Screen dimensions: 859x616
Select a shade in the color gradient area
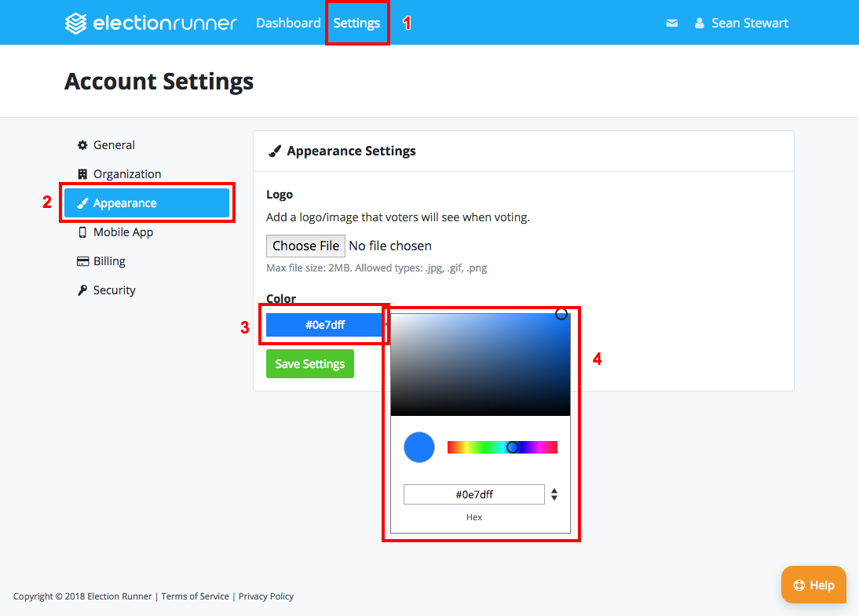480,363
